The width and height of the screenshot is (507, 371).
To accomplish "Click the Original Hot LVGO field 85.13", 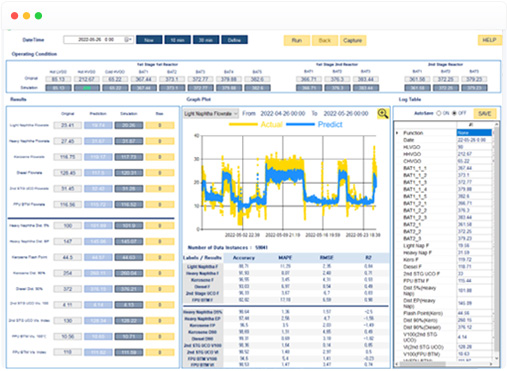I will point(58,79).
